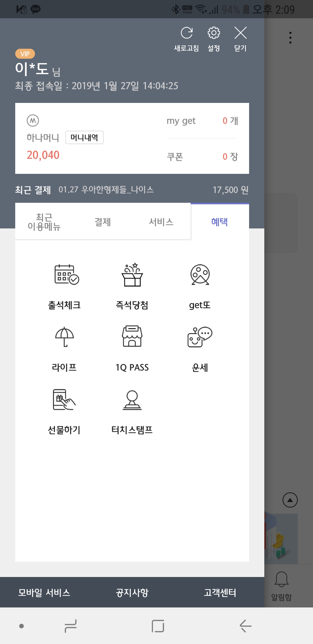Switch to the 결제 tab
Viewport: 313px width, 644px height.
tap(103, 222)
